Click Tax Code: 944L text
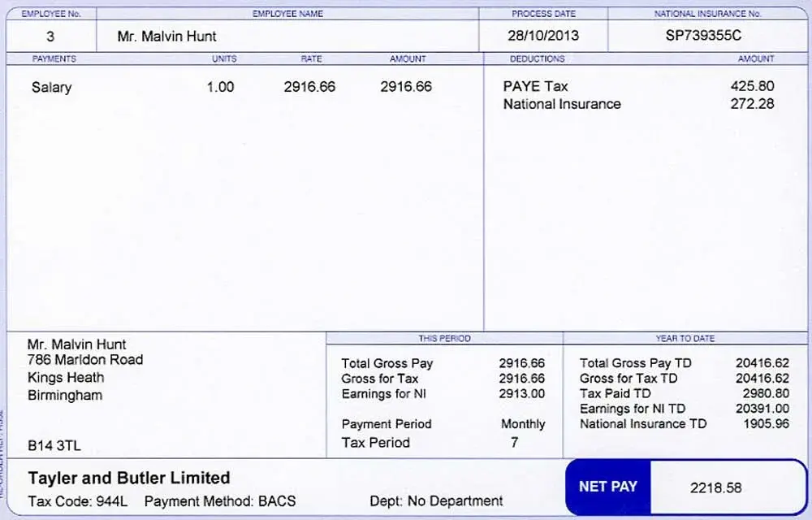 click(78, 501)
